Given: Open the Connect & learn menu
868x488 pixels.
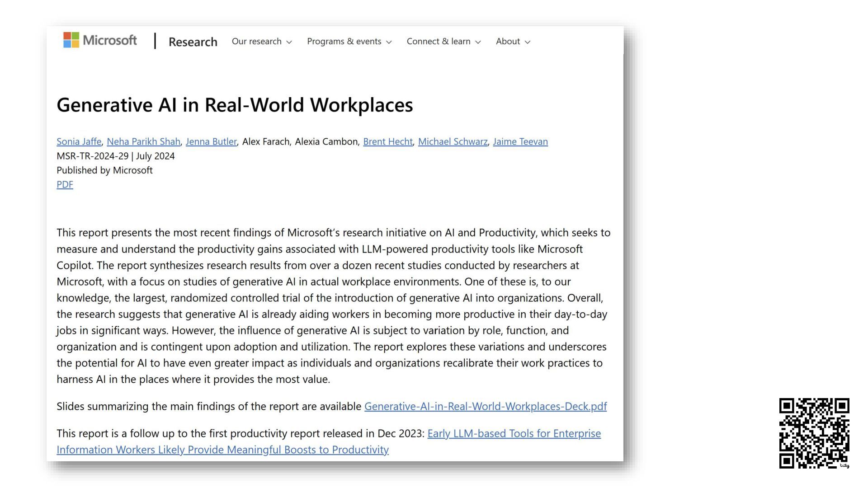Looking at the screenshot, I should (x=438, y=41).
